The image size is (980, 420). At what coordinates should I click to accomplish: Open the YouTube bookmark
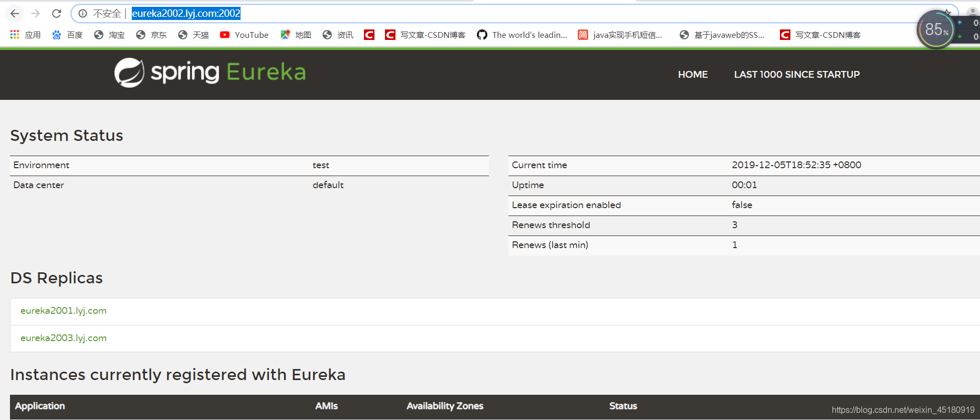point(244,35)
